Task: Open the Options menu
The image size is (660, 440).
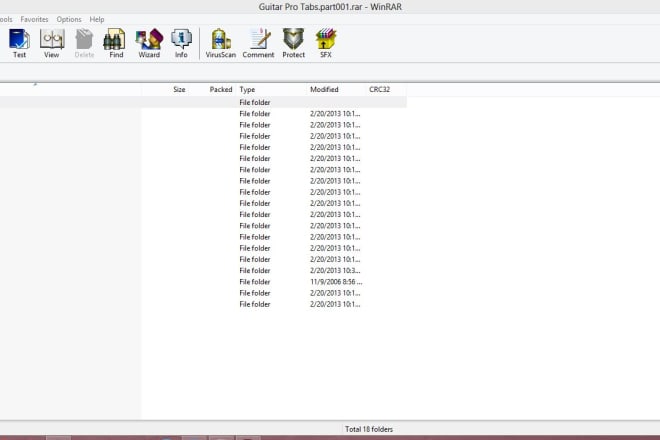Action: [69, 19]
